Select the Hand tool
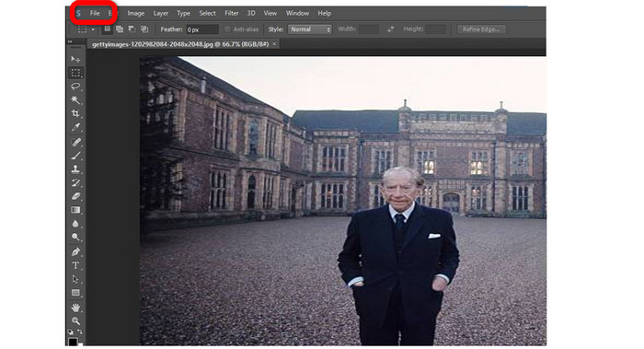Viewport: 644px width, 349px height. (x=75, y=308)
